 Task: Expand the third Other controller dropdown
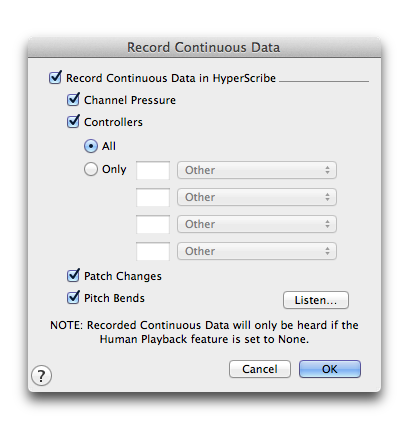[257, 224]
